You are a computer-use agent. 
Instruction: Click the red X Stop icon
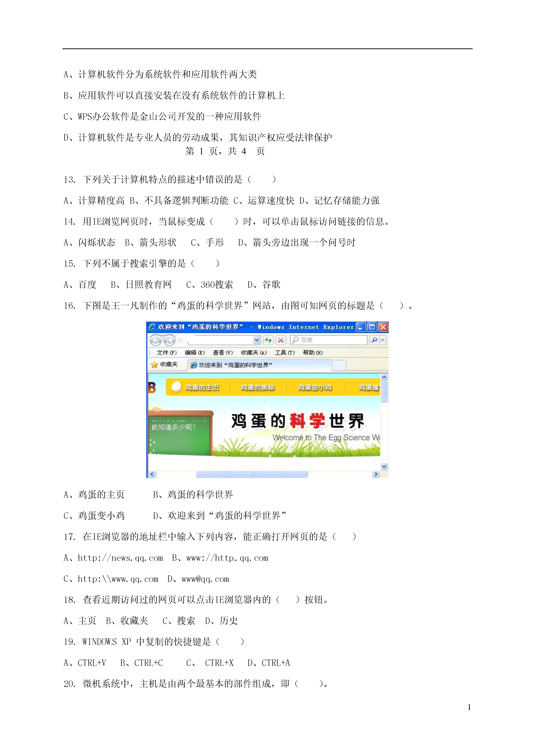[x=281, y=340]
